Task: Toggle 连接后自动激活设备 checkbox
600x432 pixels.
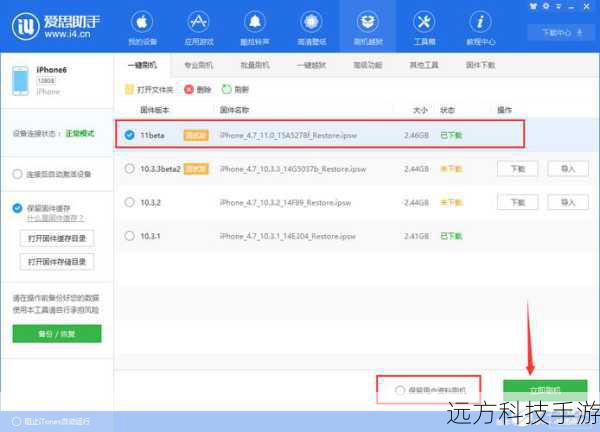Action: pyautogui.click(x=17, y=174)
